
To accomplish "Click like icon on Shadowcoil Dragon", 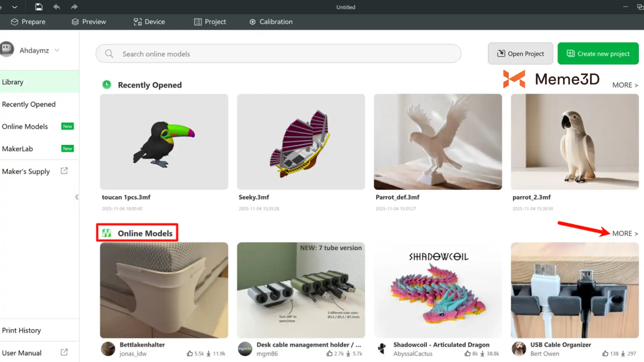I will tap(468, 354).
